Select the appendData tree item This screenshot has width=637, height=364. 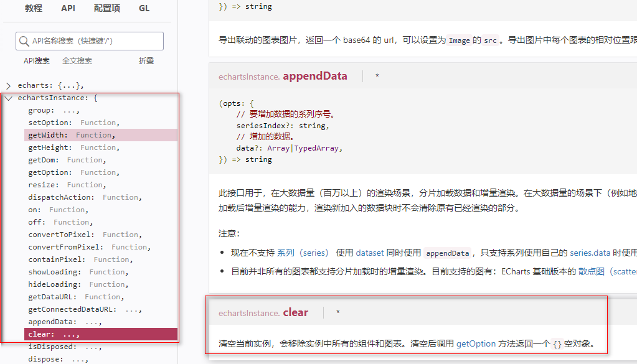point(101,322)
